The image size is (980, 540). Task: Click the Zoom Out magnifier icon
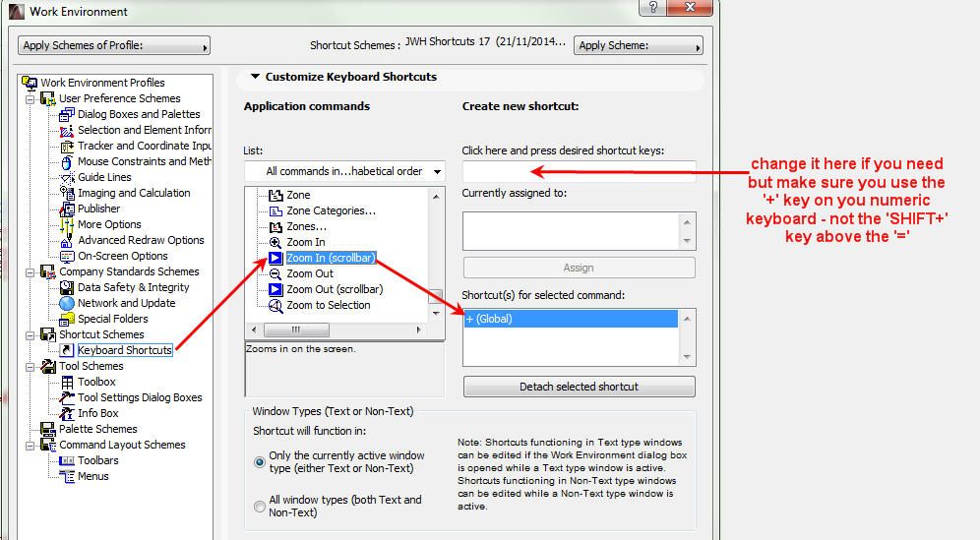coord(275,273)
